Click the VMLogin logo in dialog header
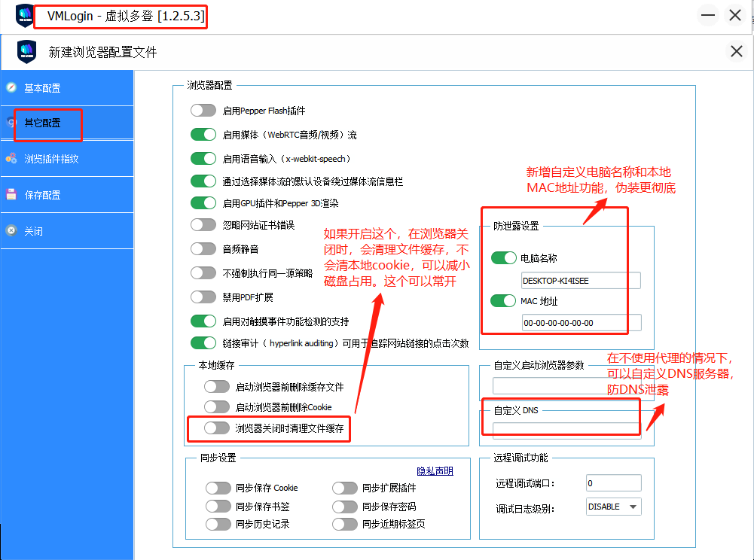 tap(26, 52)
